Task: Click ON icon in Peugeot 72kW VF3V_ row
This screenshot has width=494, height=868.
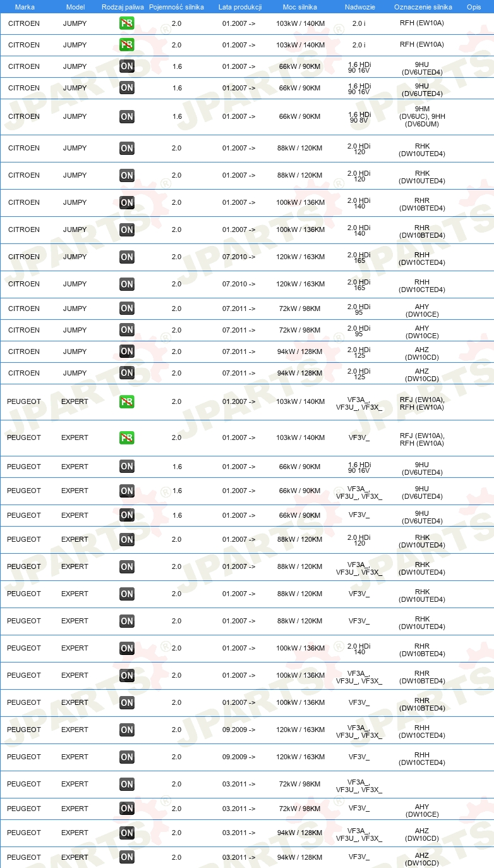Action: click(x=127, y=808)
